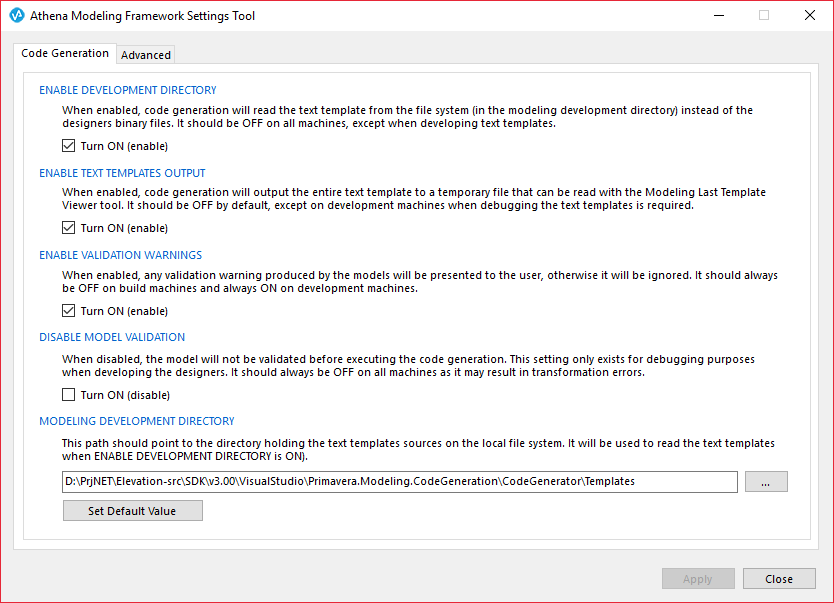Viewport: 834px width, 603px height.
Task: Click the ENABLE DEVELOPMENT DIRECTORY heading
Action: tap(128, 90)
